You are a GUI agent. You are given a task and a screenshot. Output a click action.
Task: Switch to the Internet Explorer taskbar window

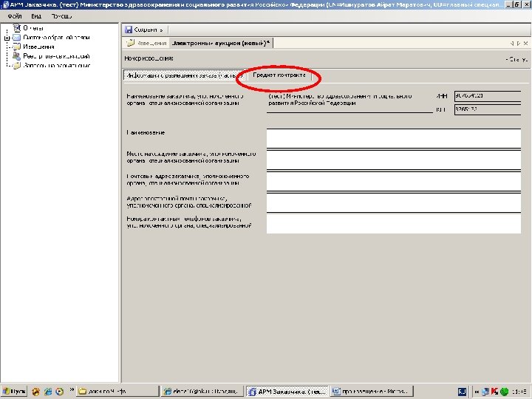[x=202, y=392]
